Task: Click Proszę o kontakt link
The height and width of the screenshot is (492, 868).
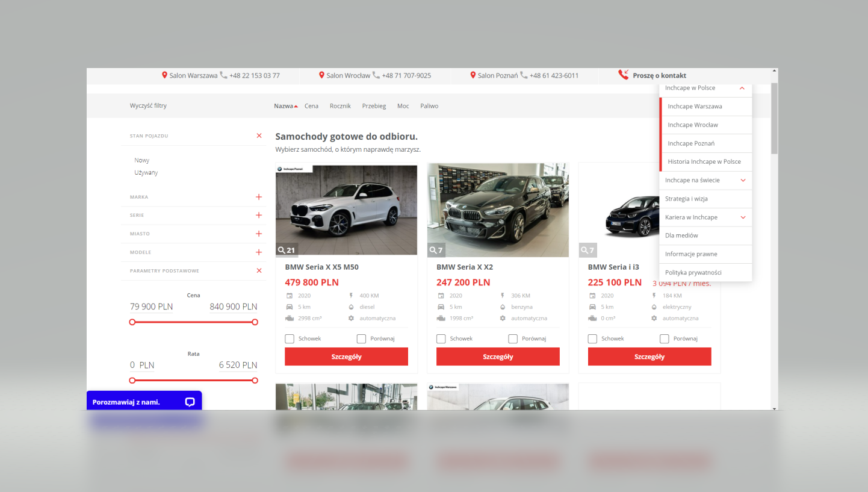Action: pyautogui.click(x=660, y=76)
